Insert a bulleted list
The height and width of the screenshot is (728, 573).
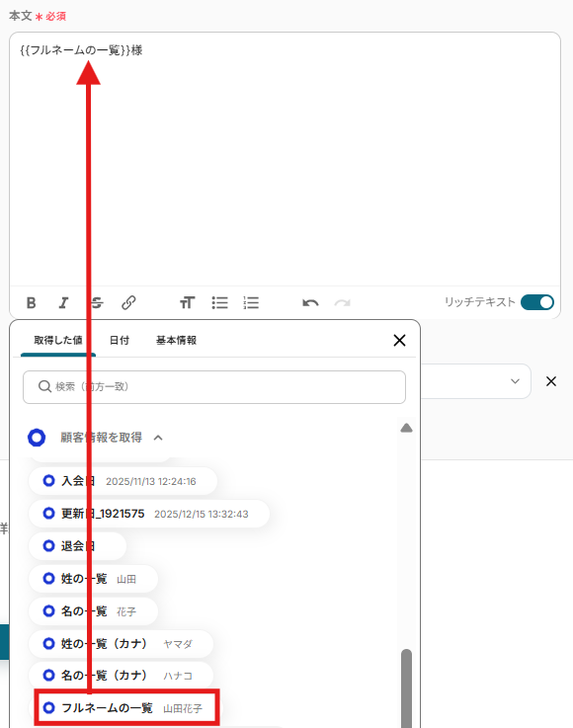(x=219, y=303)
